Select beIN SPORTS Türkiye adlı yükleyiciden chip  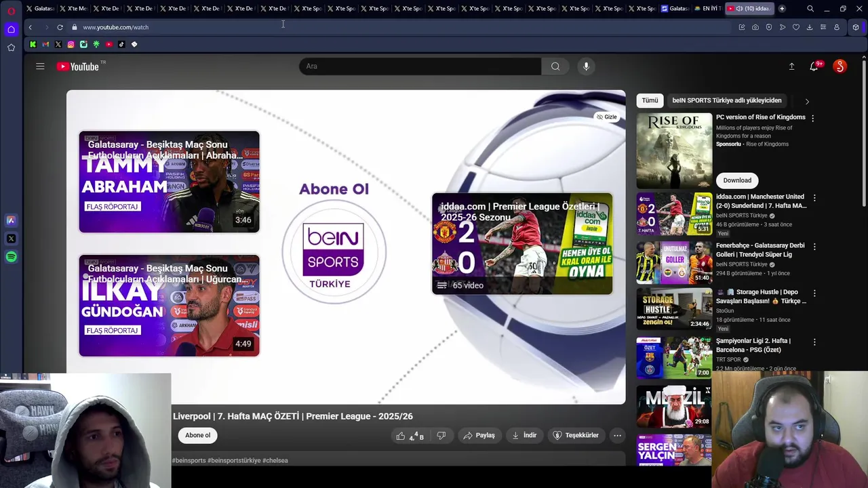[727, 100]
